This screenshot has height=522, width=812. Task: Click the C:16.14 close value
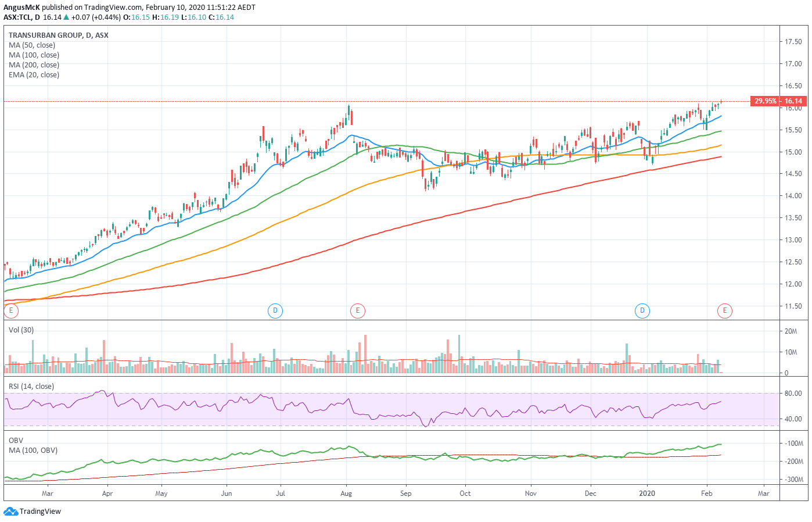point(221,17)
